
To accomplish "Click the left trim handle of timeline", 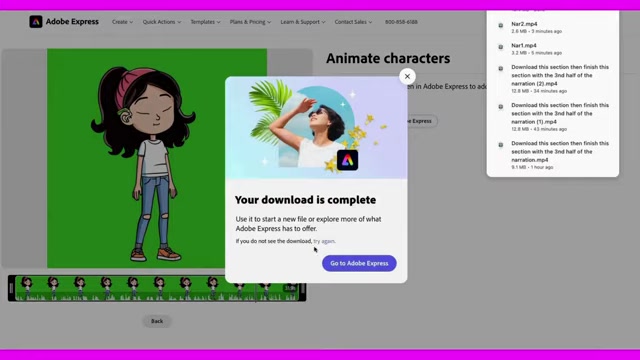I will tap(11, 288).
